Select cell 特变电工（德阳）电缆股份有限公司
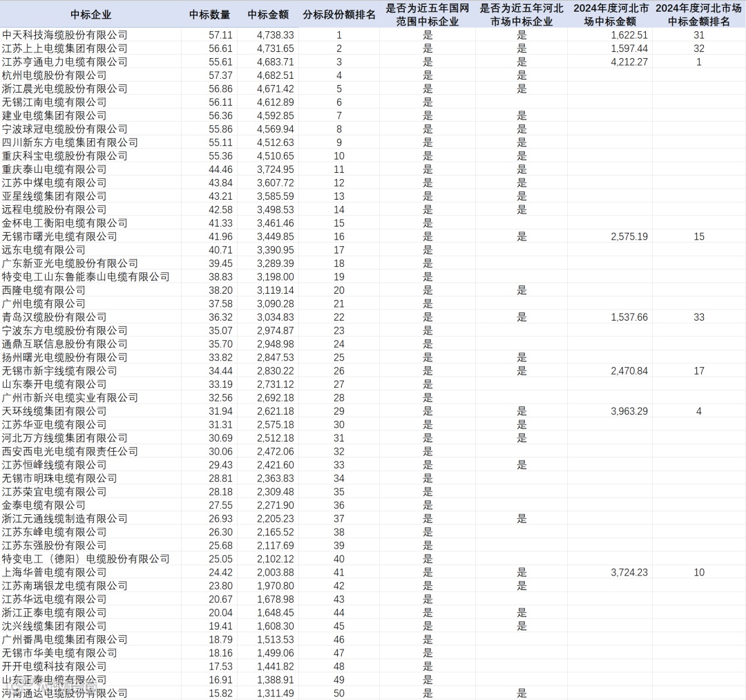The height and width of the screenshot is (700, 746). (86, 559)
